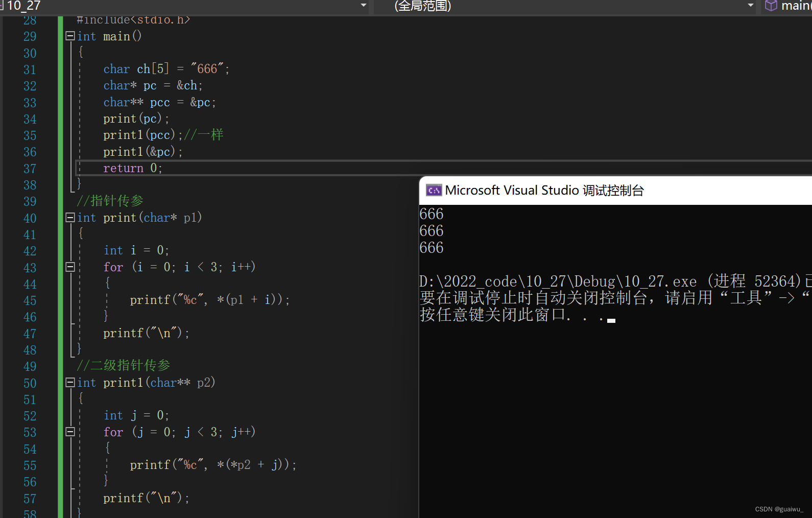Click the third 666 console output line

point(432,248)
